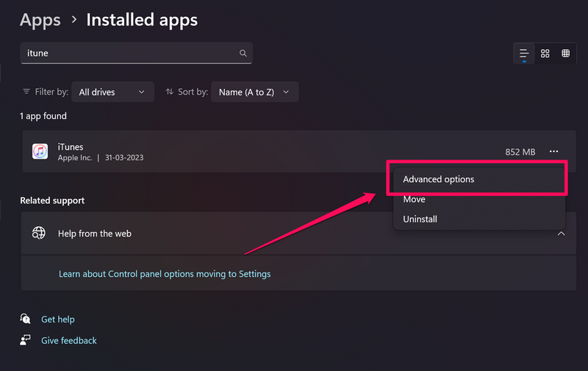Select Advanced options from the menu
The image size is (588, 371).
[x=439, y=179]
